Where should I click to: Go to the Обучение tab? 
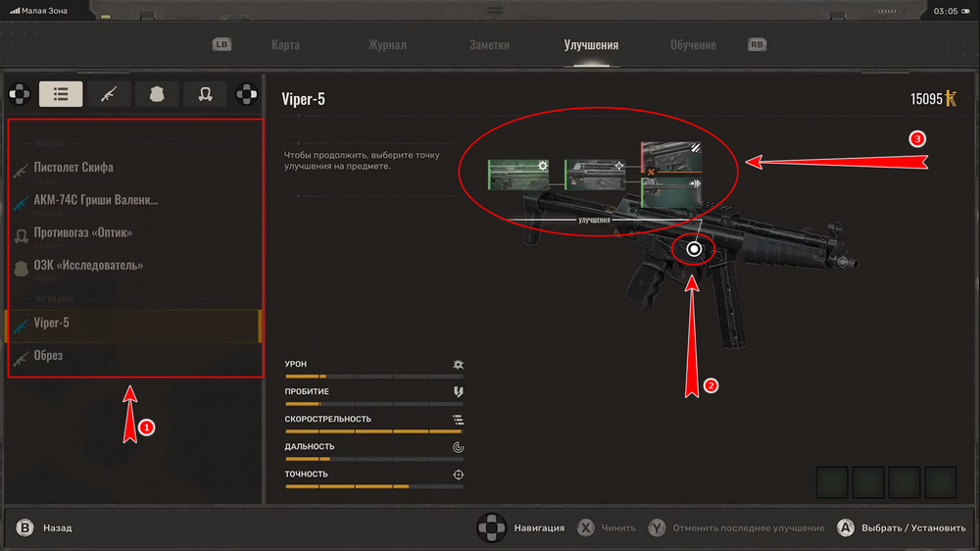click(x=693, y=45)
